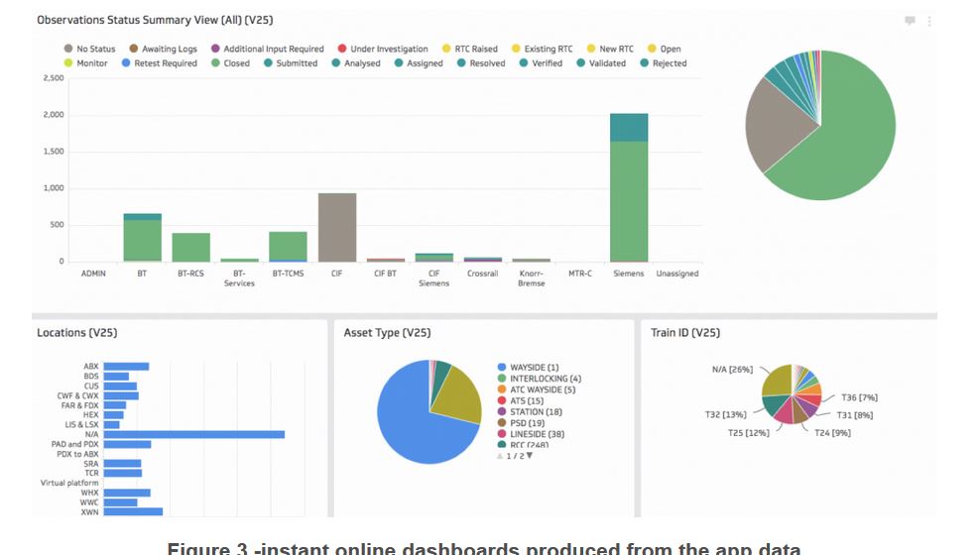Click the MTR-C axis label
Viewport: 980px width, 555px height.
point(580,274)
